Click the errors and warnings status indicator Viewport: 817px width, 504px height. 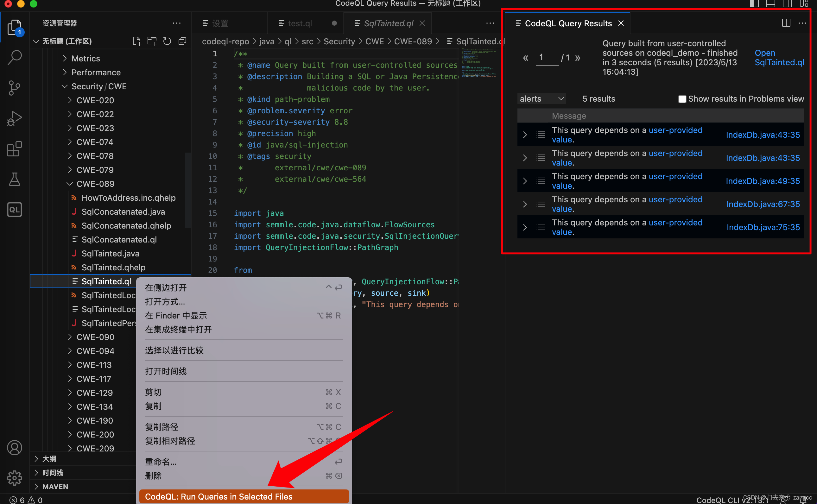coord(26,500)
